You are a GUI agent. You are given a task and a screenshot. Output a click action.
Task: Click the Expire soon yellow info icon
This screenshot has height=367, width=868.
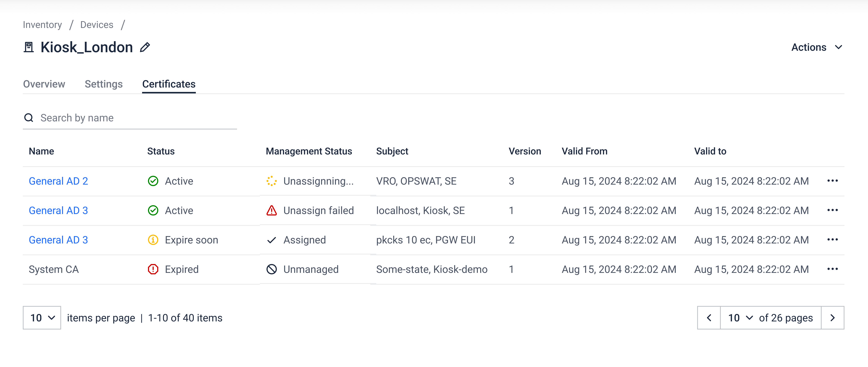point(153,240)
